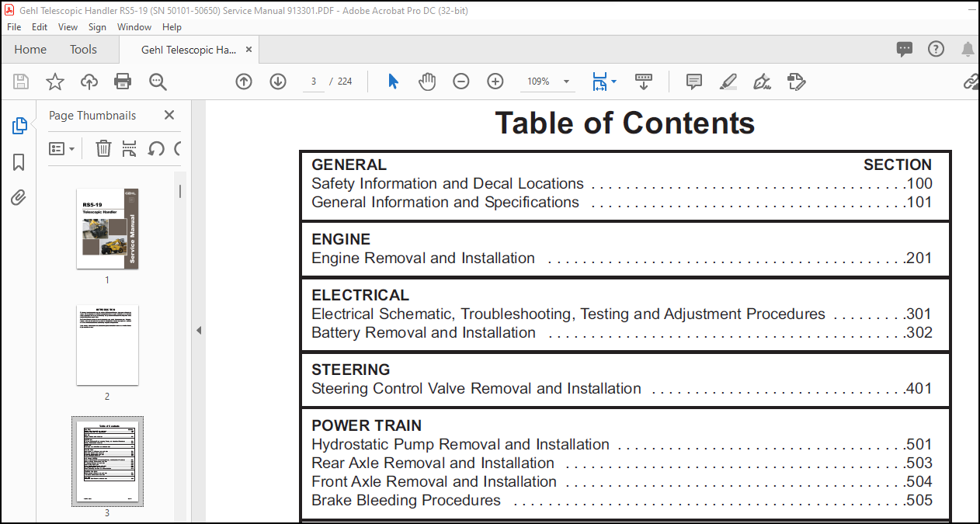Open the Sign document pen tool

[x=762, y=82]
